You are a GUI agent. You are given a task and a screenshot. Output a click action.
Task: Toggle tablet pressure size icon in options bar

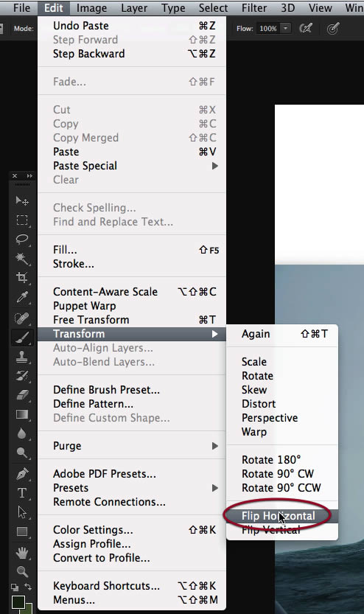click(333, 28)
